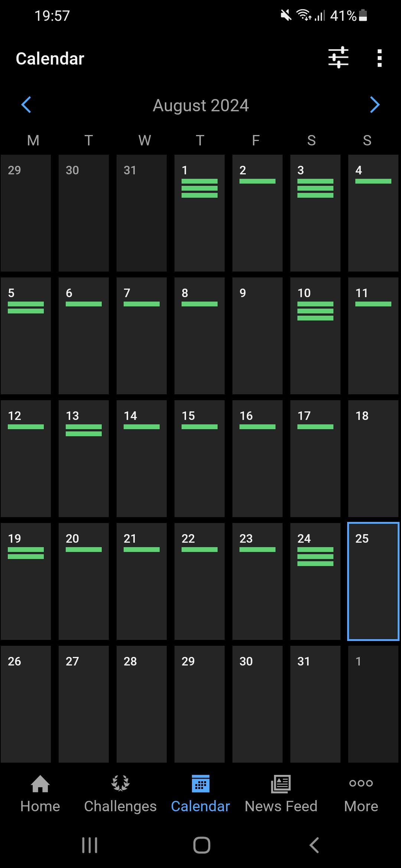The image size is (401, 868).
Task: Advance to next month with right chevron
Action: (x=375, y=105)
